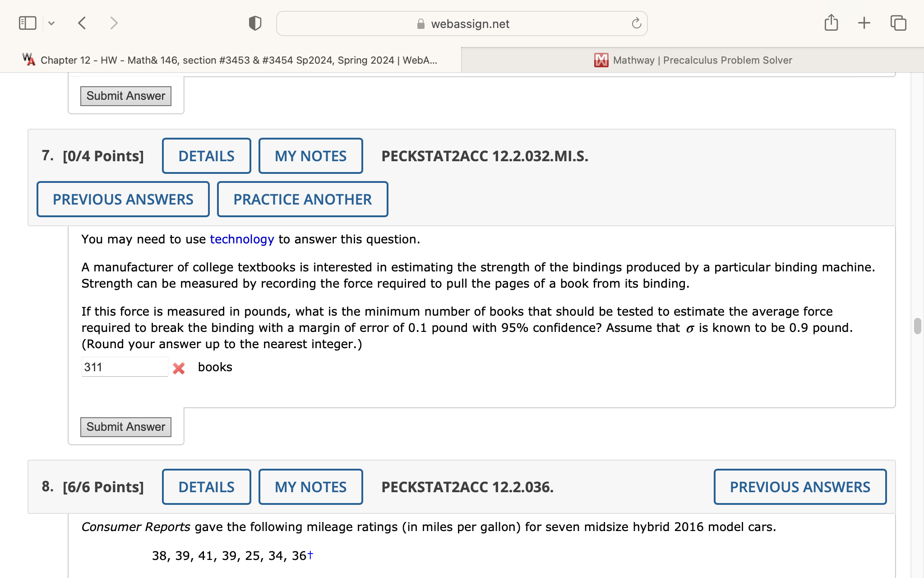Viewport: 924px width, 578px height.
Task: Open a new tab with plus icon
Action: click(864, 23)
